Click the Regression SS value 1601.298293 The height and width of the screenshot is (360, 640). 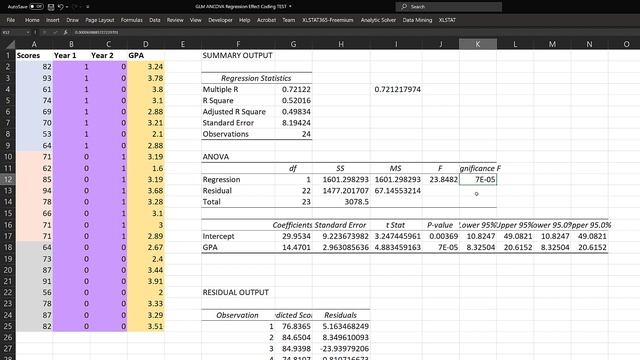[341, 180]
